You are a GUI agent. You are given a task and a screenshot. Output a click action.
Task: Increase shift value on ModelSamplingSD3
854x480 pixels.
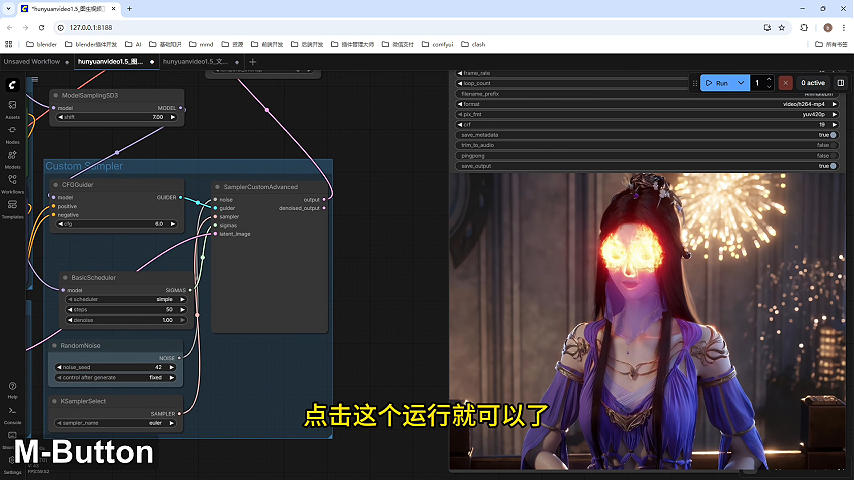click(x=173, y=117)
